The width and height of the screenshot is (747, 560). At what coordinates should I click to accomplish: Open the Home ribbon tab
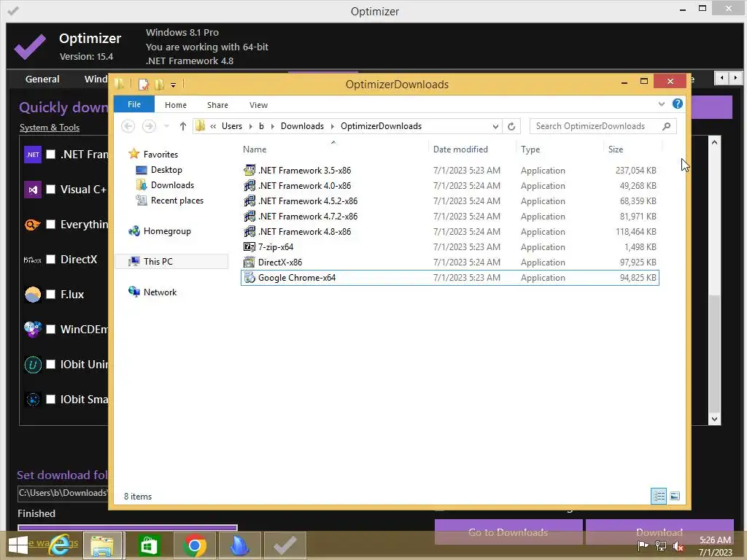point(176,105)
